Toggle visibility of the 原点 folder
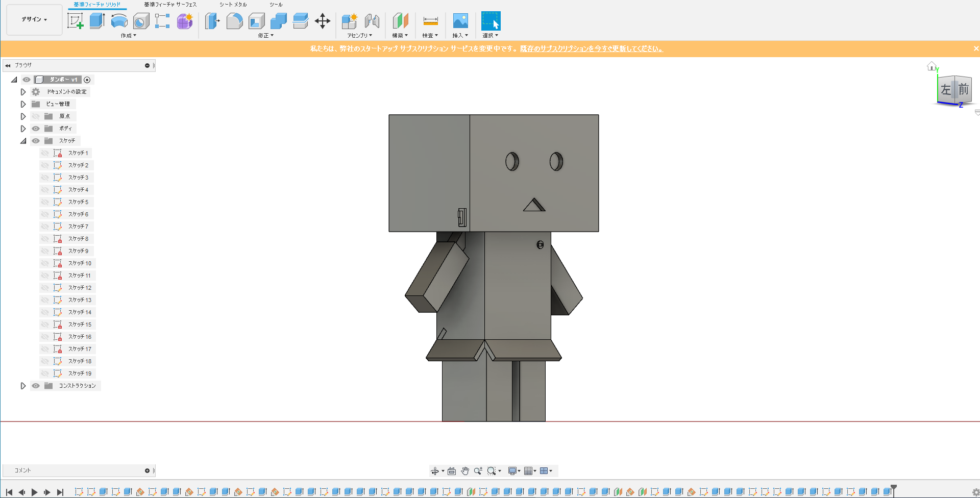The width and height of the screenshot is (980, 498). pyautogui.click(x=36, y=116)
